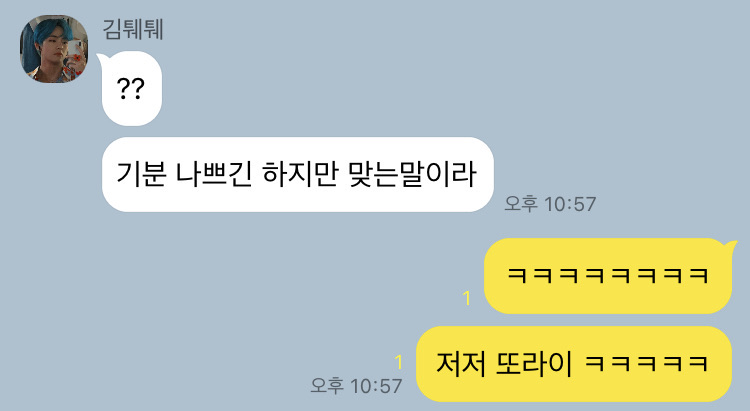
Task: Select the 기분 나쁘긴 하지만 맞는말이라 message
Action: point(298,175)
